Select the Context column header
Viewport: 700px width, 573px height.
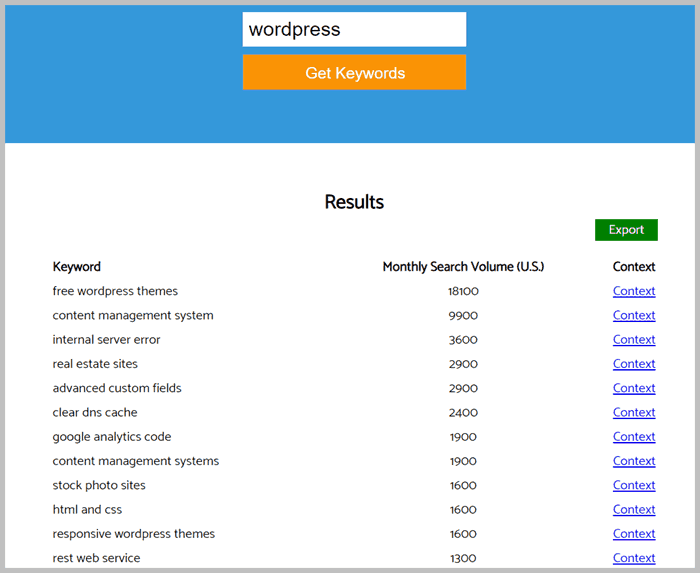point(633,267)
